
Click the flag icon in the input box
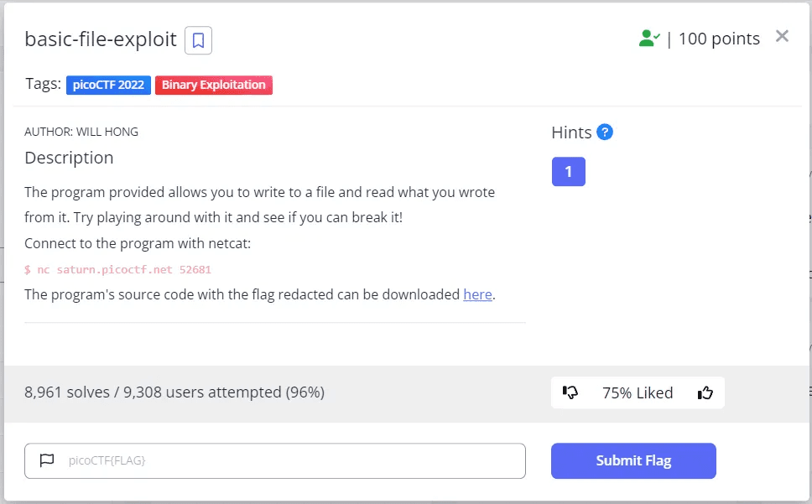[47, 460]
